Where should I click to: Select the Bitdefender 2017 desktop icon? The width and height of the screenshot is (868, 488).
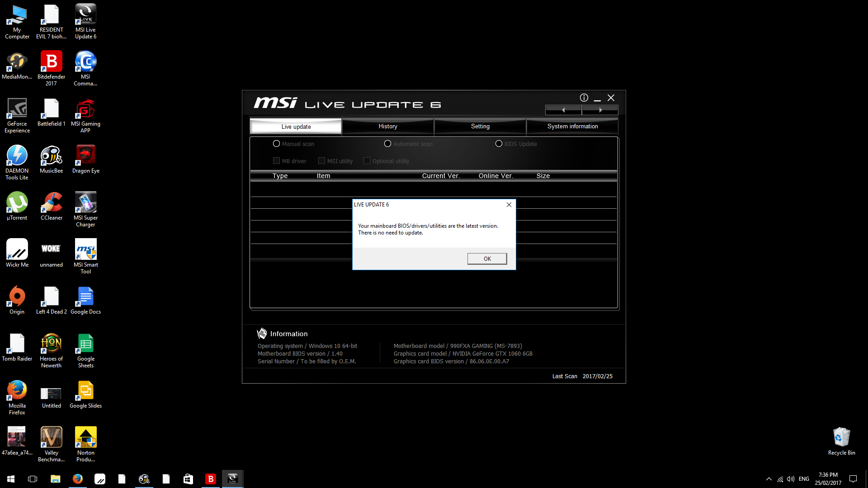tap(51, 69)
